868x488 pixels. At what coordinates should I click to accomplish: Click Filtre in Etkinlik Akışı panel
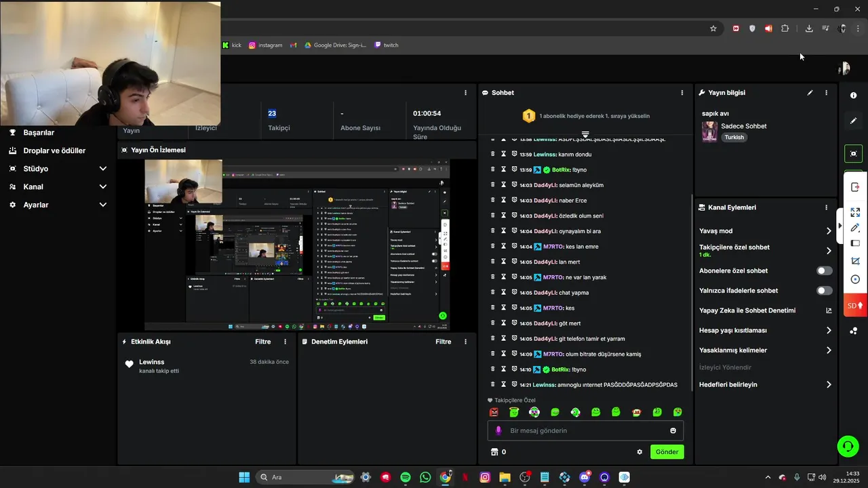pyautogui.click(x=263, y=342)
